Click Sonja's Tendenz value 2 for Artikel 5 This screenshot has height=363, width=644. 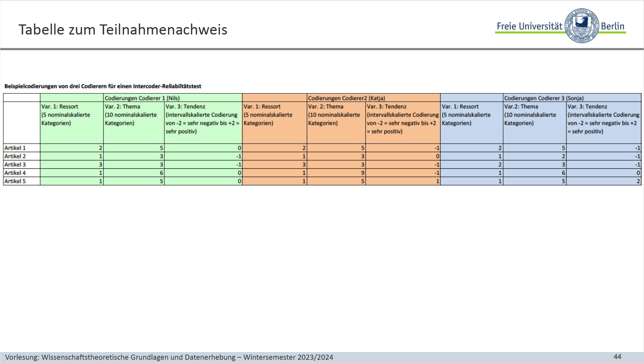(638, 181)
